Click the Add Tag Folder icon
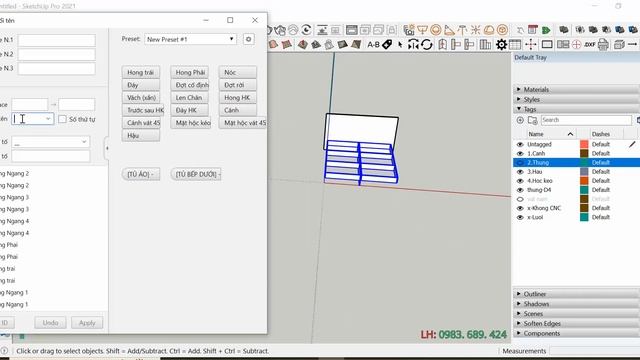 (x=532, y=120)
